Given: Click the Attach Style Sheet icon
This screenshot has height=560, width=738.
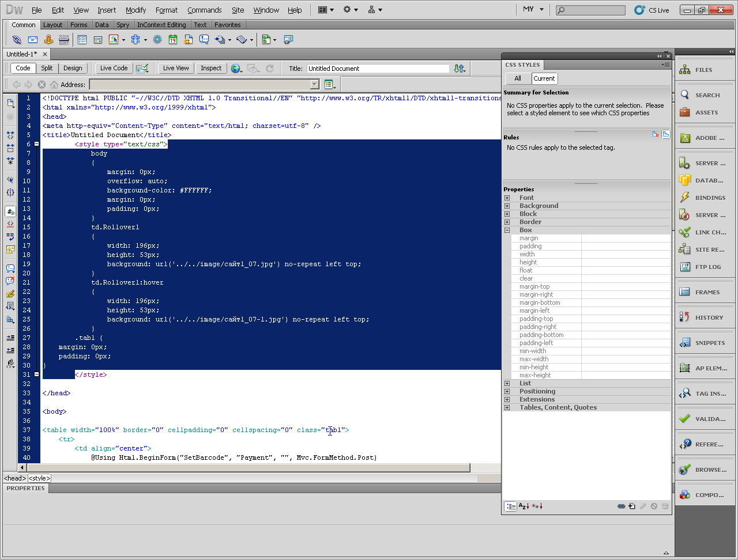Looking at the screenshot, I should coord(622,506).
